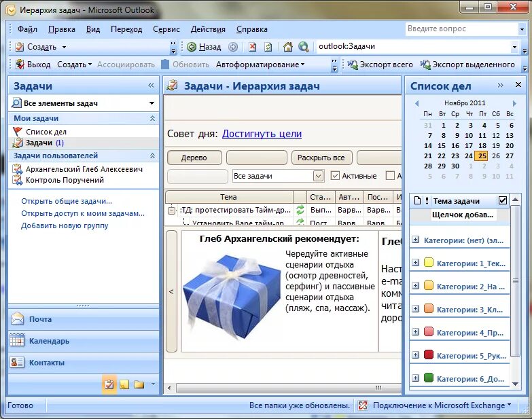This screenshot has height=419, width=532.
Task: Open the Создать toolbar dropdown arrow
Action: 64,47
